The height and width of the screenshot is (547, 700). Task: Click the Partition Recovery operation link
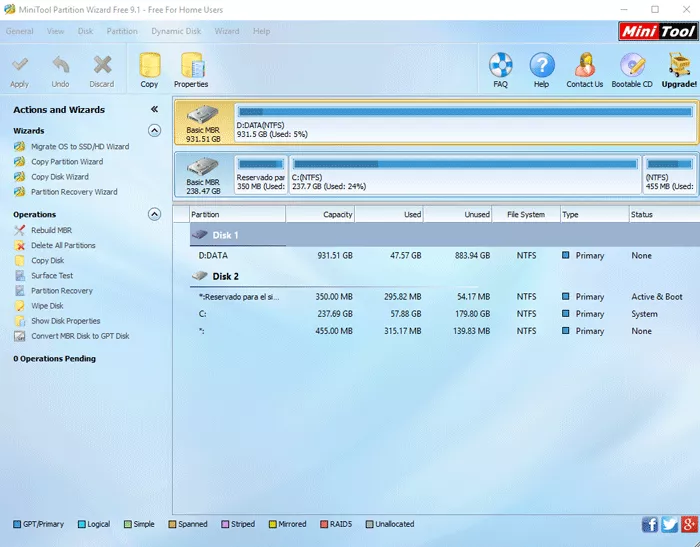pyautogui.click(x=62, y=291)
